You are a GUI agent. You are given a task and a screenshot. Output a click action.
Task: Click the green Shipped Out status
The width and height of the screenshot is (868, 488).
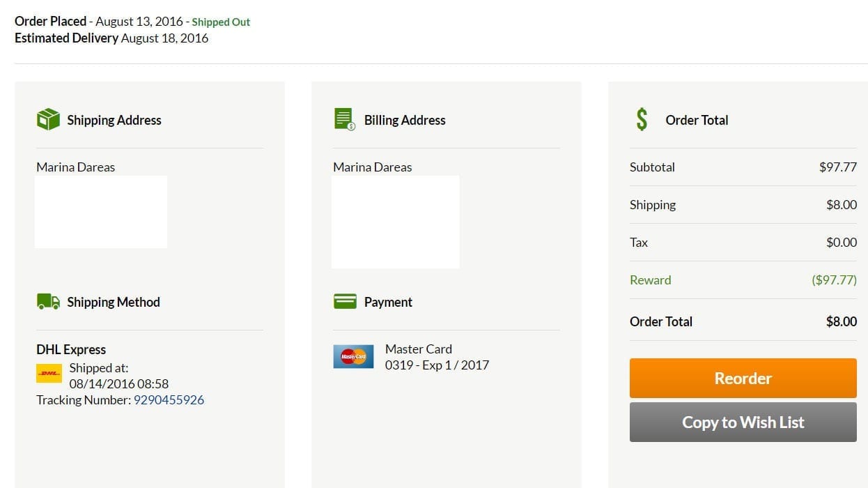(221, 22)
